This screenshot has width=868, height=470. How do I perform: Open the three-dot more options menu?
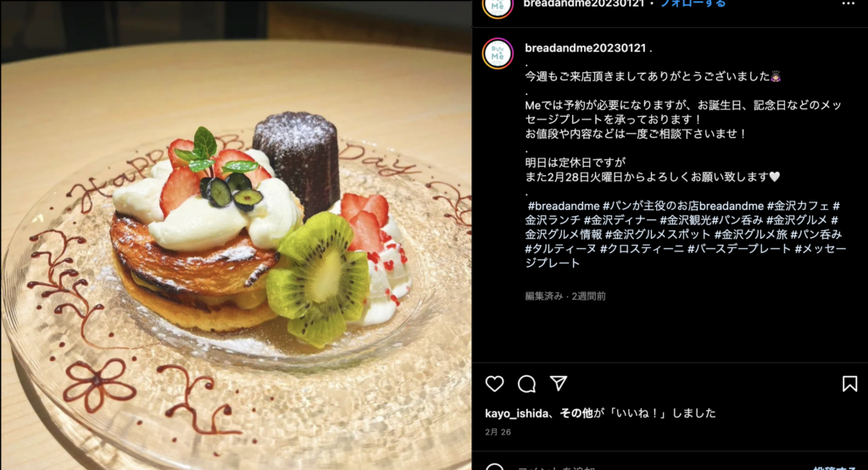click(x=848, y=3)
